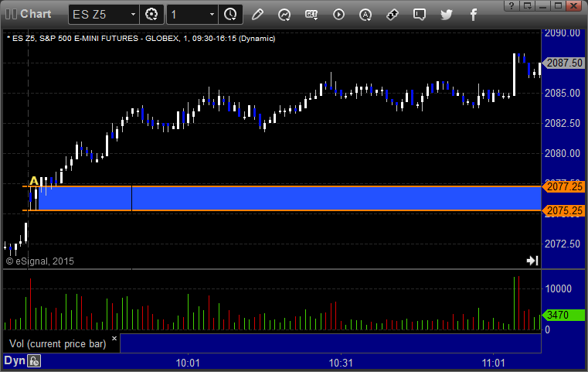588x372 pixels.
Task: Click the 10:01 time axis label
Action: click(x=188, y=363)
